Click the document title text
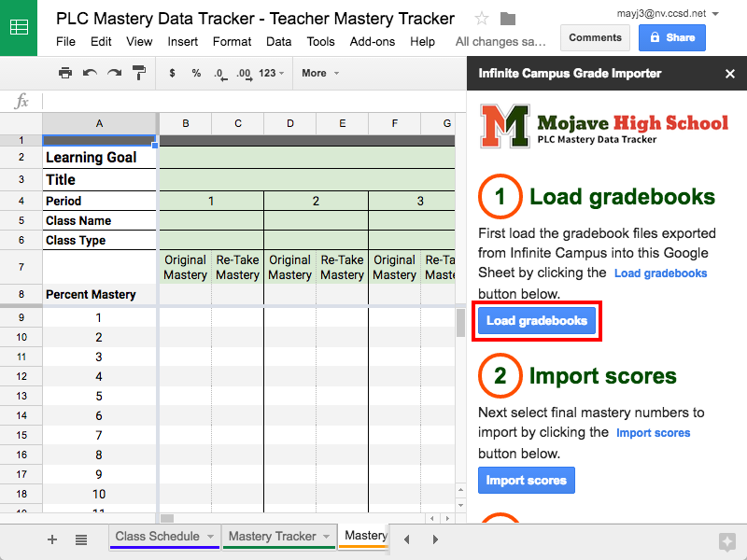Viewport: 747px width, 560px height. pos(255,19)
